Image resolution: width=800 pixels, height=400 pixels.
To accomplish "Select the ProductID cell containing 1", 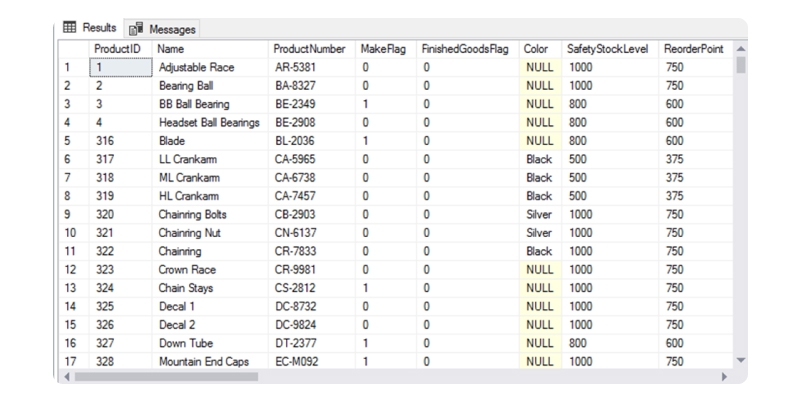I will [118, 68].
